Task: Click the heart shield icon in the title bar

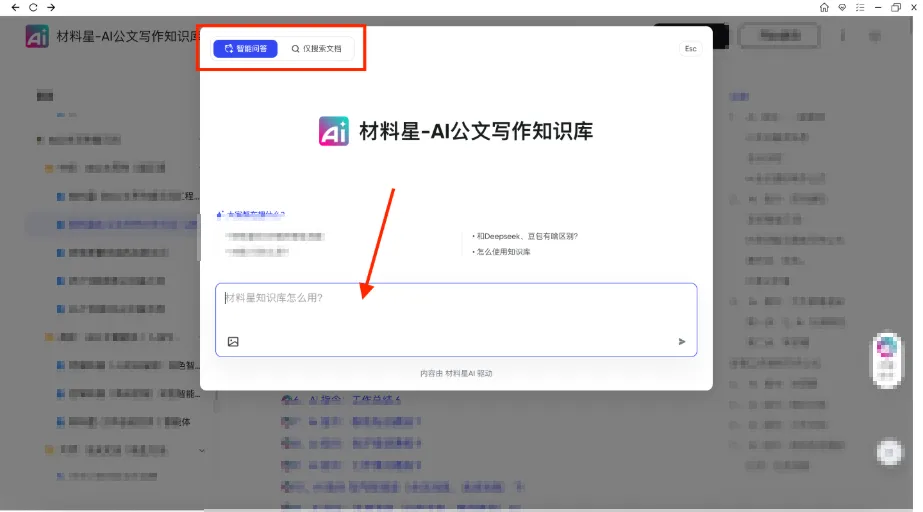Action: coord(842,8)
